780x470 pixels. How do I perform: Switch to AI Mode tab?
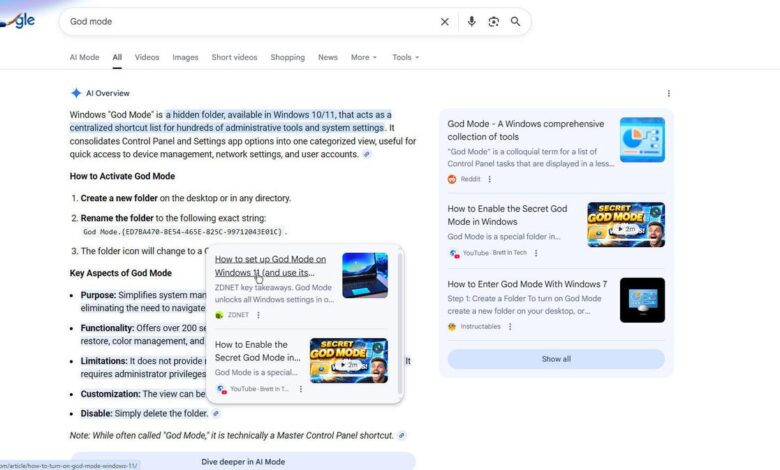[x=85, y=57]
